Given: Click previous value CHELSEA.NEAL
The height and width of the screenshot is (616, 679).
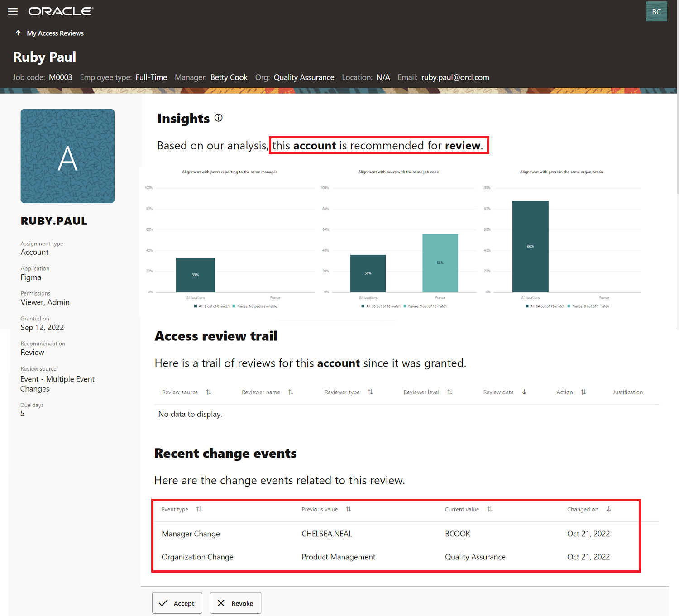Looking at the screenshot, I should tap(327, 534).
